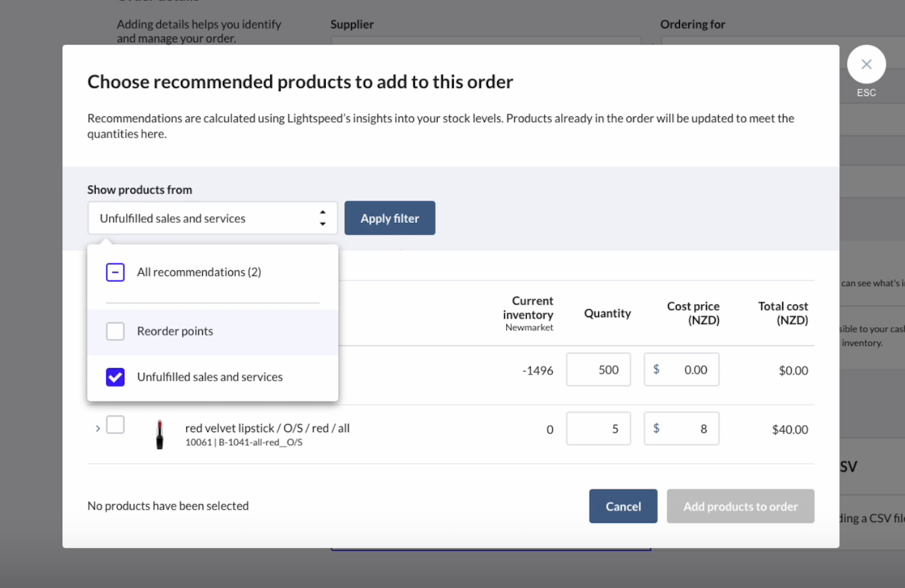Click the cost price field showing 0.00
The height and width of the screenshot is (588, 905).
pos(681,369)
